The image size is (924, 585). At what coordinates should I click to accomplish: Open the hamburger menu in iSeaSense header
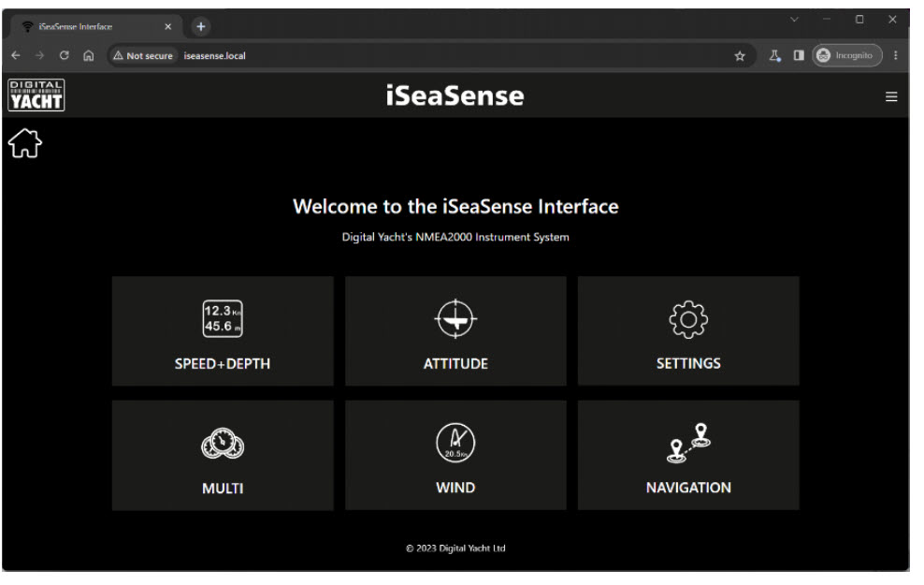click(891, 96)
